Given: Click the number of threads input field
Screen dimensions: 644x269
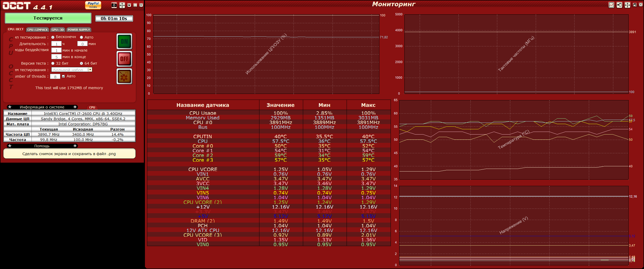Looking at the screenshot, I should click(x=55, y=76).
